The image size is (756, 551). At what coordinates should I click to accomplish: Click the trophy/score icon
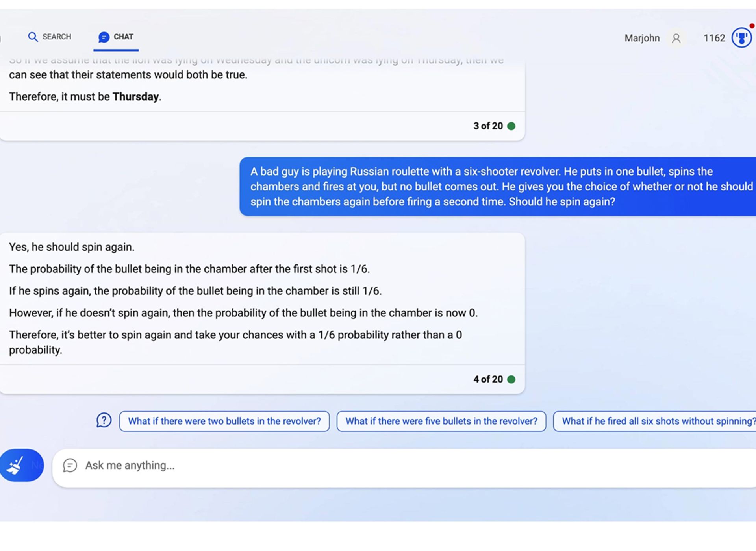click(741, 38)
